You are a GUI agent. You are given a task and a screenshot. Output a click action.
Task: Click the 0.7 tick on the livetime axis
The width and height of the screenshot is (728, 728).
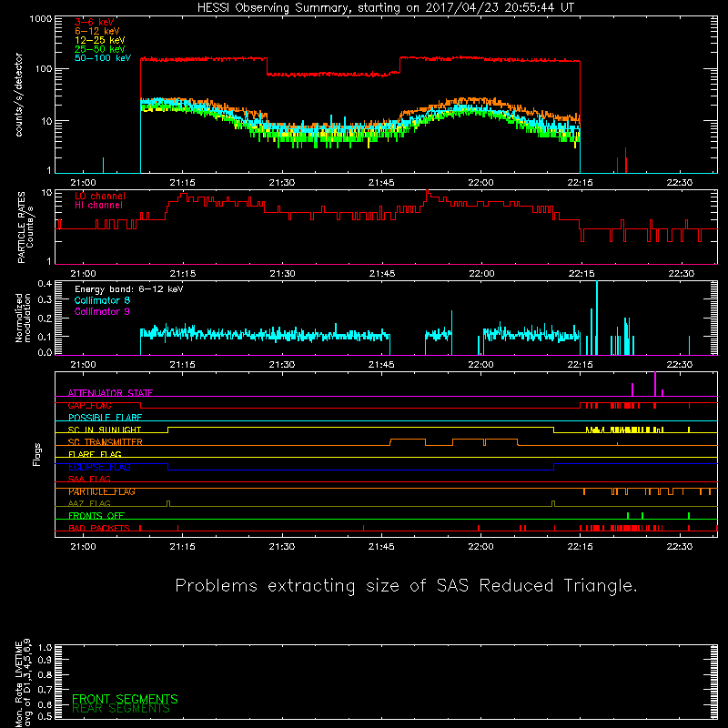tap(45, 690)
